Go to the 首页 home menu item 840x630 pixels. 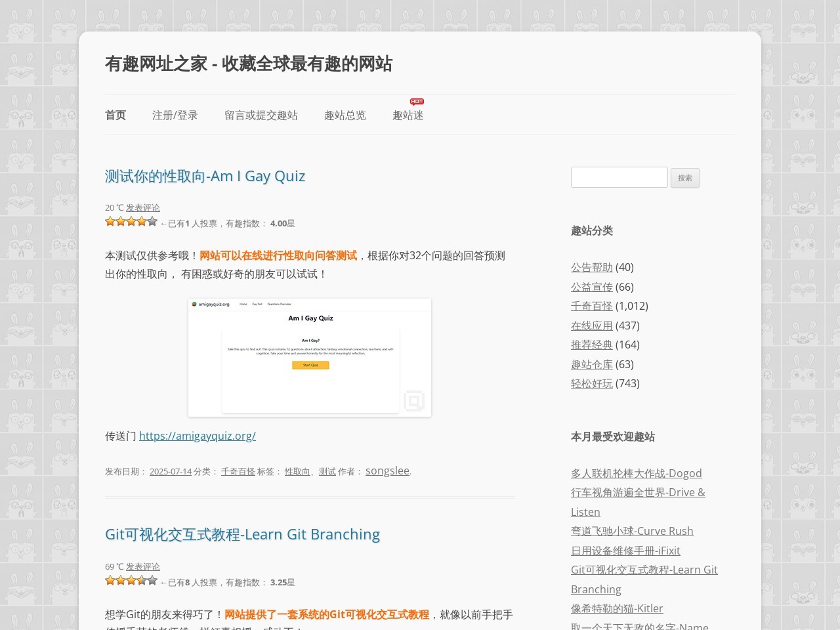click(115, 115)
